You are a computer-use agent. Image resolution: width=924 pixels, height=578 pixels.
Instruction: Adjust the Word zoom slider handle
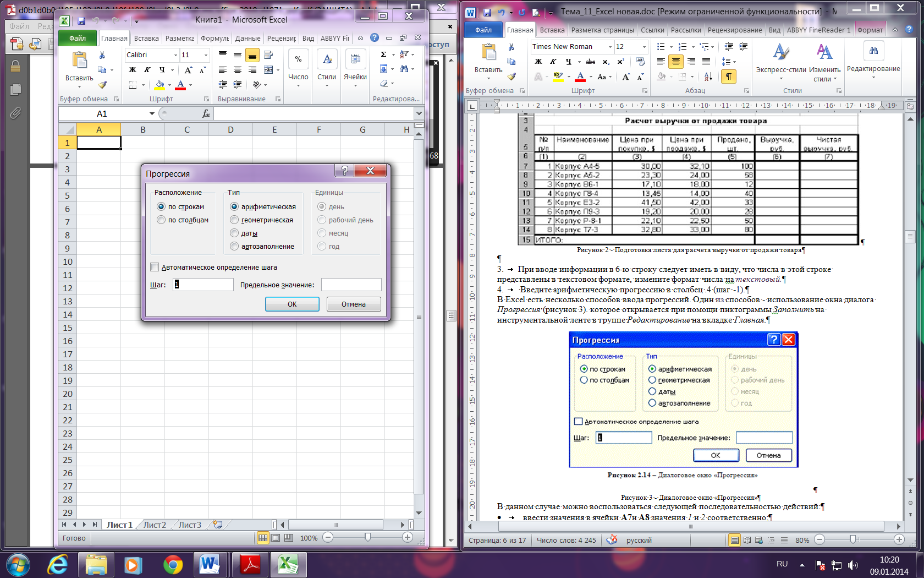click(853, 539)
